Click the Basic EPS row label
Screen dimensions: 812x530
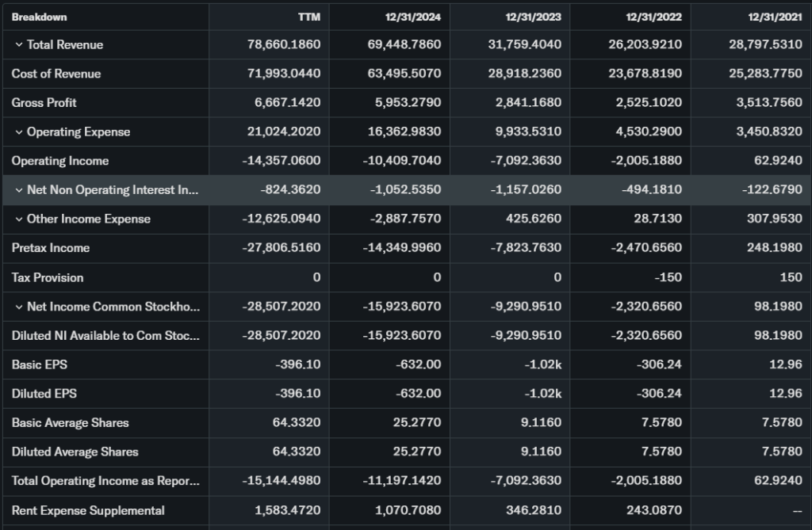[x=39, y=365]
